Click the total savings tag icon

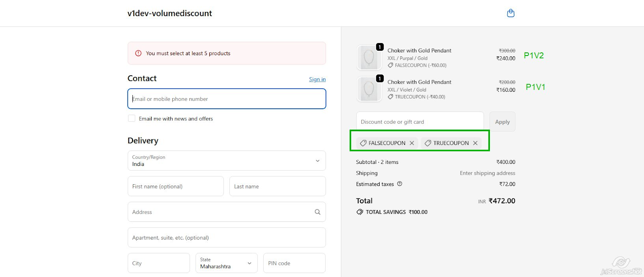359,212
